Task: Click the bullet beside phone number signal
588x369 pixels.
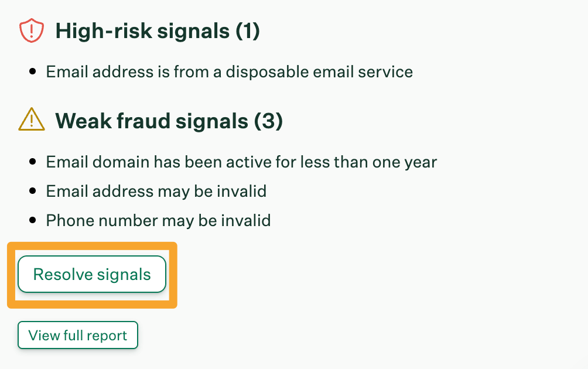Action: (x=35, y=220)
